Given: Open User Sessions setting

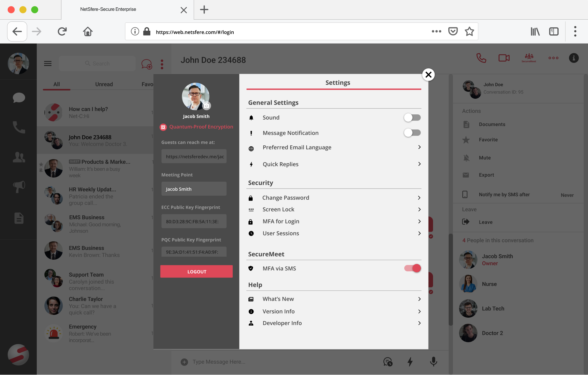Looking at the screenshot, I should [x=334, y=233].
